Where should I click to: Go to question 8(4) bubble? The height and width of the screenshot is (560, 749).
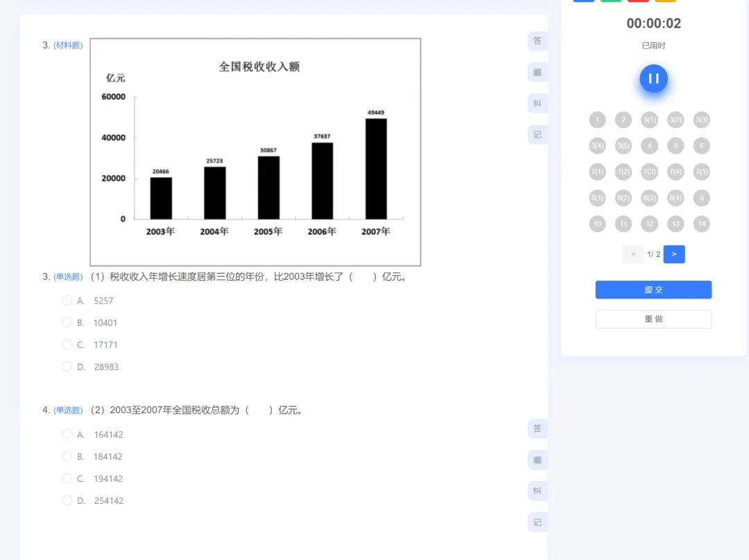[675, 198]
